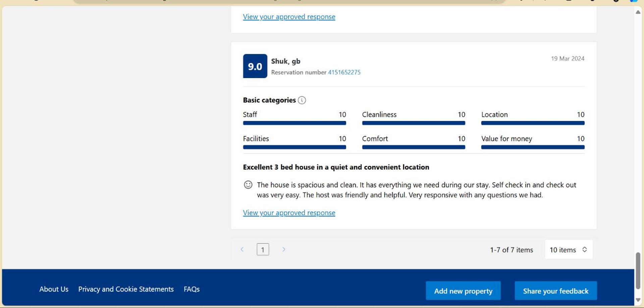This screenshot has height=308, width=644.
Task: Click scrollbar down arrow
Action: pos(638,300)
